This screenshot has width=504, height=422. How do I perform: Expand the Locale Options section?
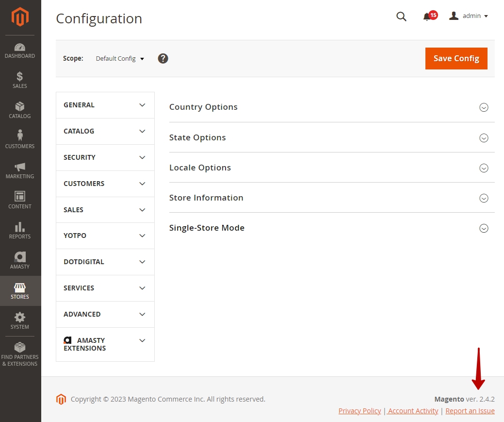click(332, 168)
